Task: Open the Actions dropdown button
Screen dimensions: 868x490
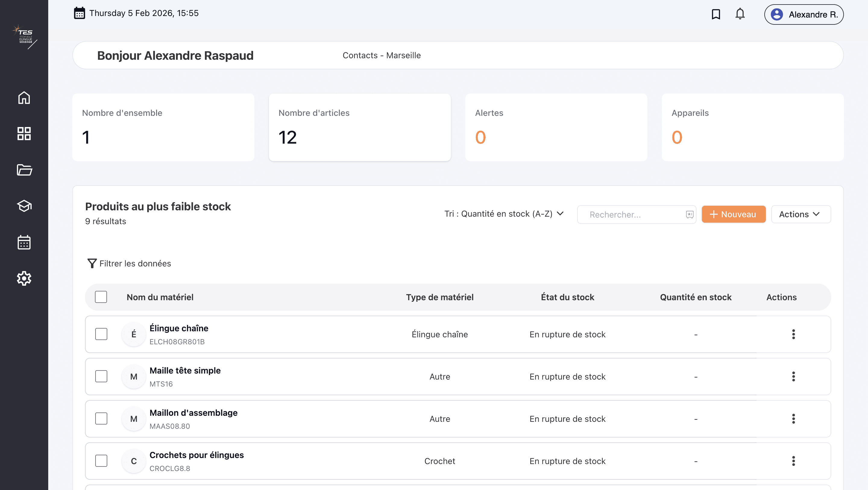Action: (x=800, y=214)
